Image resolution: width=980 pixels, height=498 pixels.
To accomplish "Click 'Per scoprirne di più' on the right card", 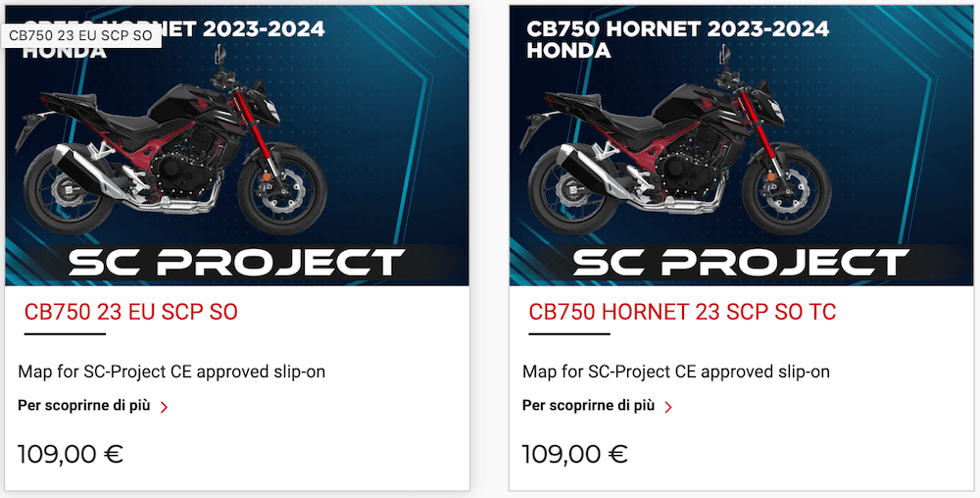I will coord(588,405).
